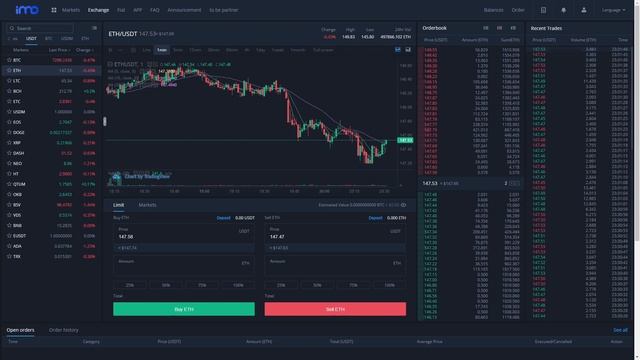Switch to the Markets order tab
Image resolution: width=640 pixels, height=360 pixels.
tap(147, 205)
